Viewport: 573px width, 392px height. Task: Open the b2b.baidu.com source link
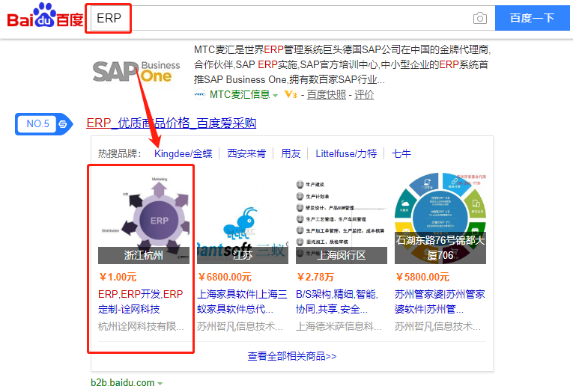click(123, 383)
